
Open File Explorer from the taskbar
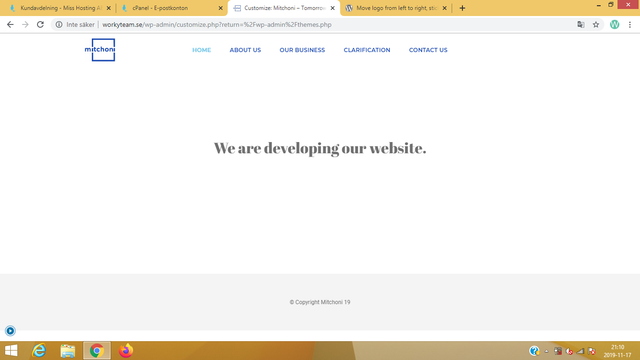68,351
